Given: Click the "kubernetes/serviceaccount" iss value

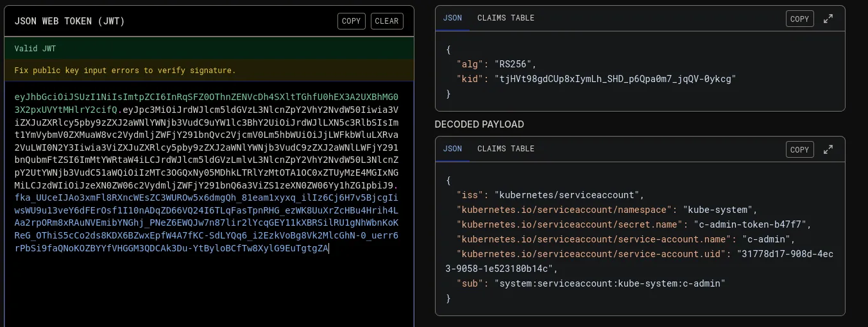Looking at the screenshot, I should (x=568, y=195).
